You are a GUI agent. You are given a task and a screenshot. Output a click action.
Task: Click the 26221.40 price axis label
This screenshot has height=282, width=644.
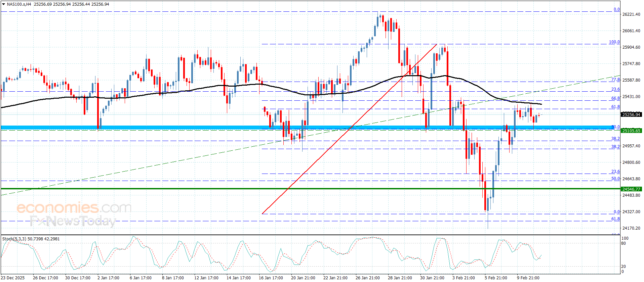pos(631,14)
